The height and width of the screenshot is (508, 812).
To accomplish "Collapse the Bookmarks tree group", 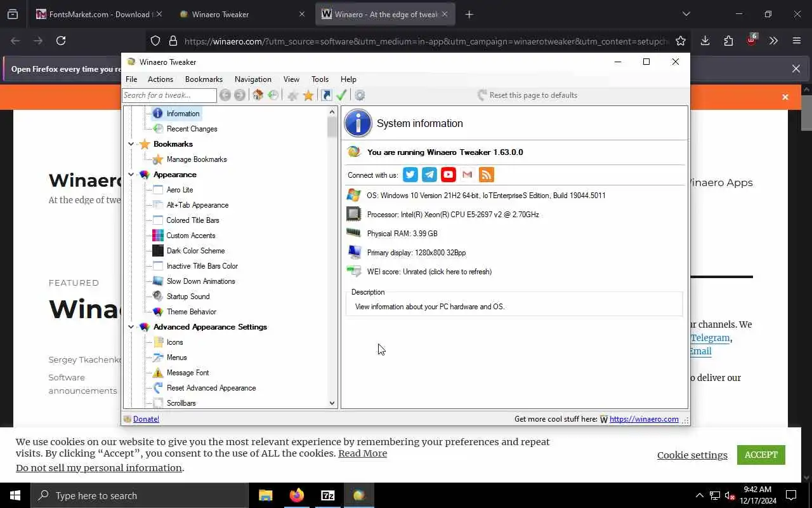I will tap(131, 144).
